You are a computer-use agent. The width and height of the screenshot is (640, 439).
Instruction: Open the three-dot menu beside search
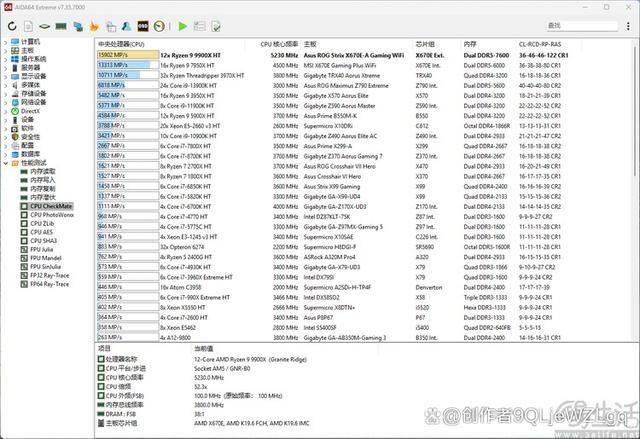630,25
